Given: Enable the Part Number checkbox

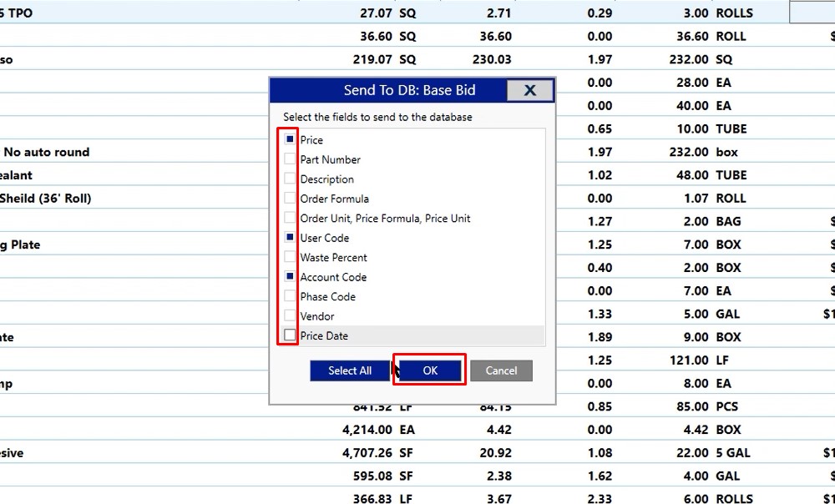Looking at the screenshot, I should 290,159.
